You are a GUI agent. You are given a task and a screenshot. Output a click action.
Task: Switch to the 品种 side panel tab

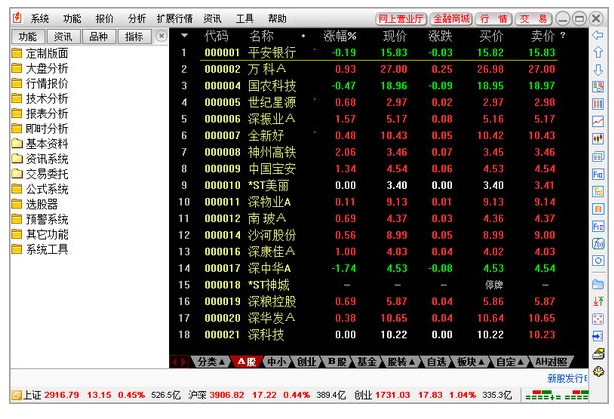point(98,37)
